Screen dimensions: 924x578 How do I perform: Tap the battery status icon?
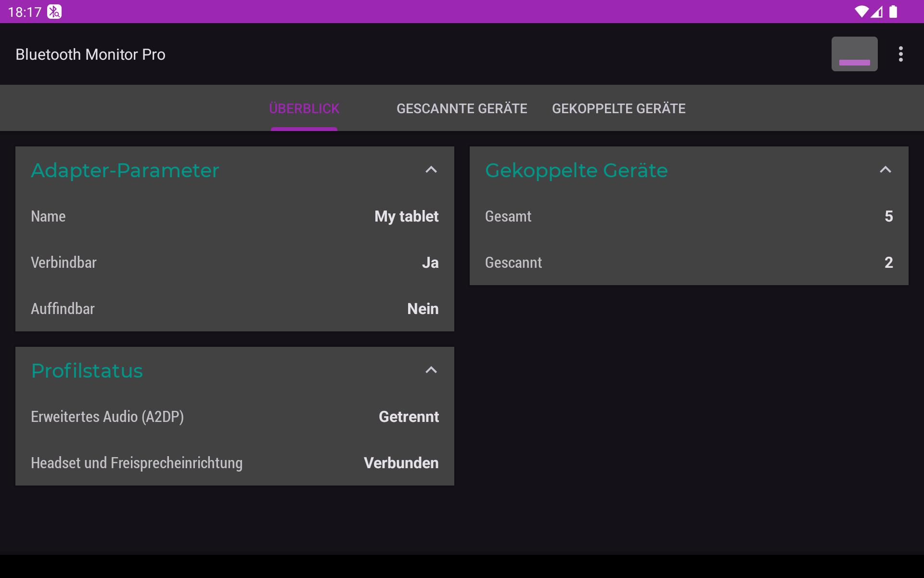[x=893, y=12]
